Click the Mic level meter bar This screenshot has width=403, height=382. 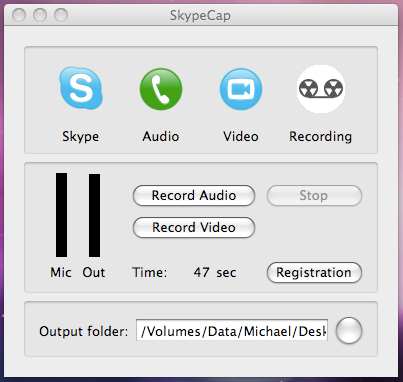point(61,215)
